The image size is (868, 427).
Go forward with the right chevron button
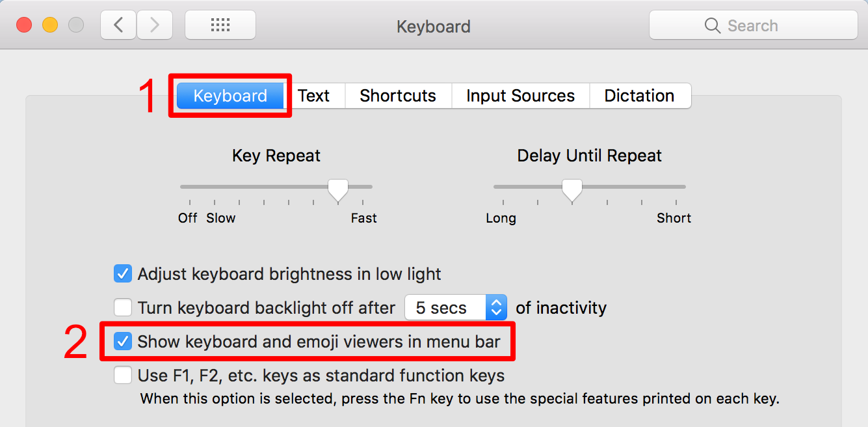[x=154, y=25]
